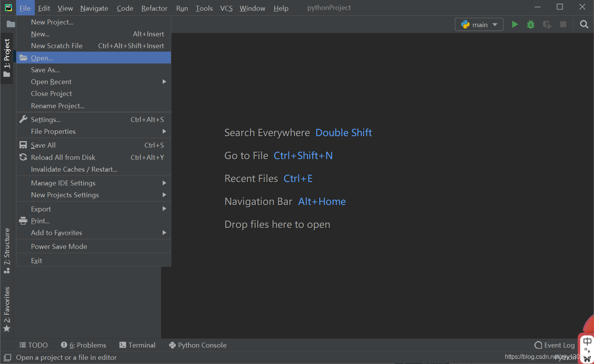
Task: Click status bar hint 'Open a project or a file in editor'
Action: 66,357
